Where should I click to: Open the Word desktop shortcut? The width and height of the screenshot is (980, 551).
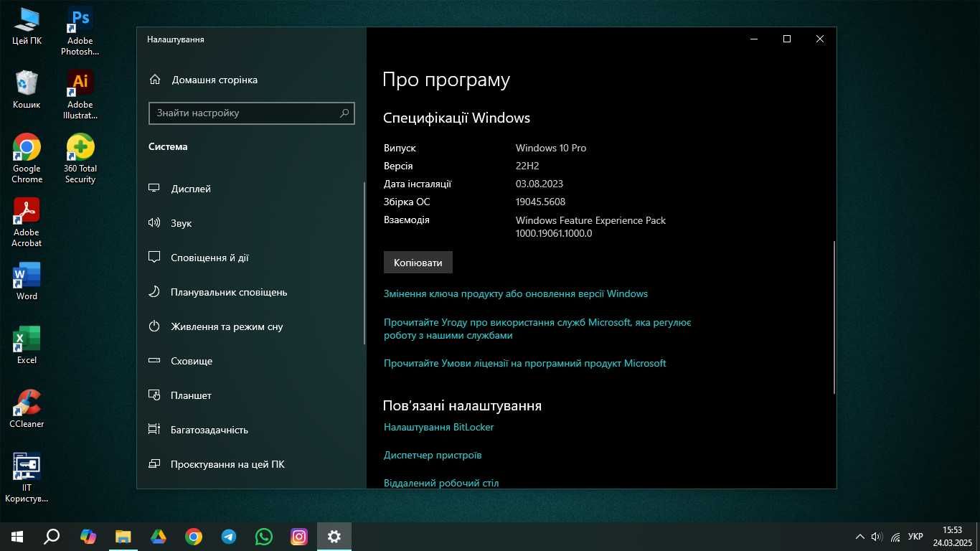coord(27,281)
